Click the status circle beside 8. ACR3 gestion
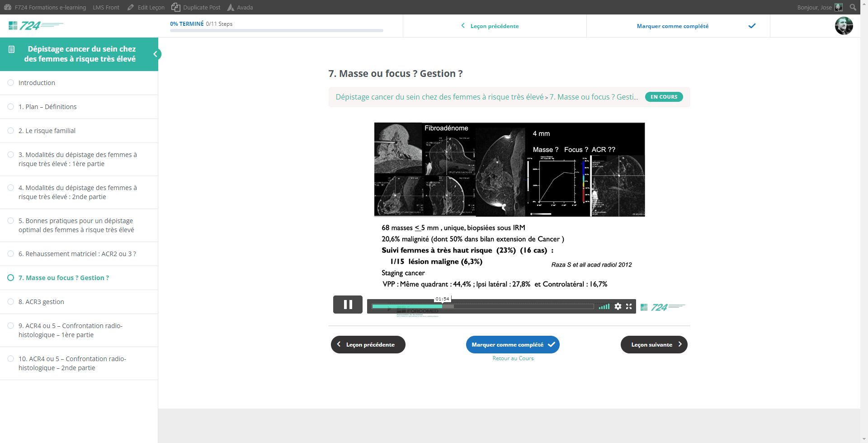 [10, 301]
